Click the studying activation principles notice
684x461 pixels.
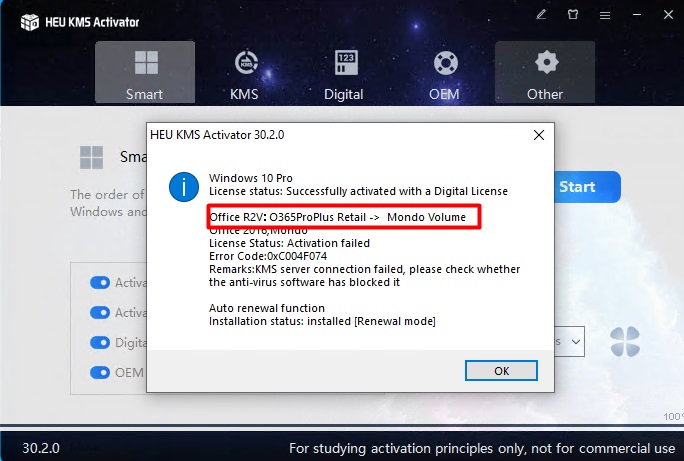(482, 448)
